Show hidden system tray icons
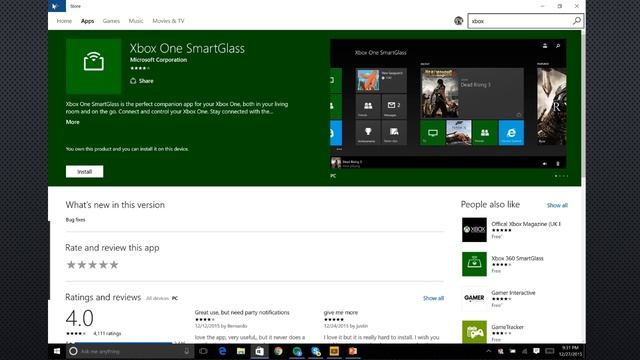Image resolution: width=640 pixels, height=360 pixels. click(x=488, y=351)
